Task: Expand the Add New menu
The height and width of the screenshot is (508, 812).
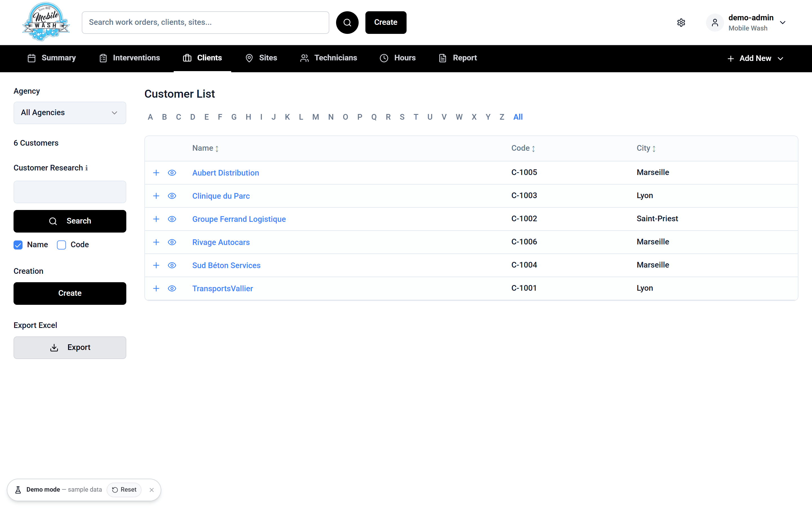Action: (755, 58)
